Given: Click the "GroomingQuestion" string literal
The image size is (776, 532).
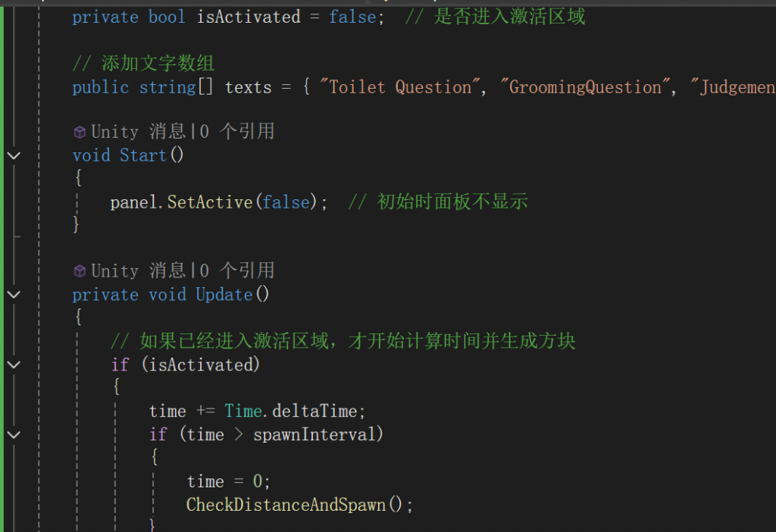Looking at the screenshot, I should click(x=585, y=87).
